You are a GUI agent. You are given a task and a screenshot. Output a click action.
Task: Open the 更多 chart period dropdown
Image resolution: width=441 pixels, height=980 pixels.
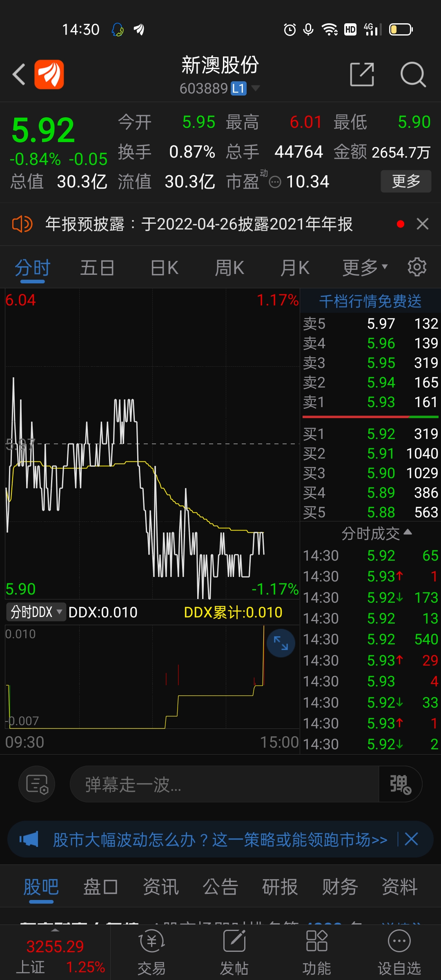click(365, 267)
